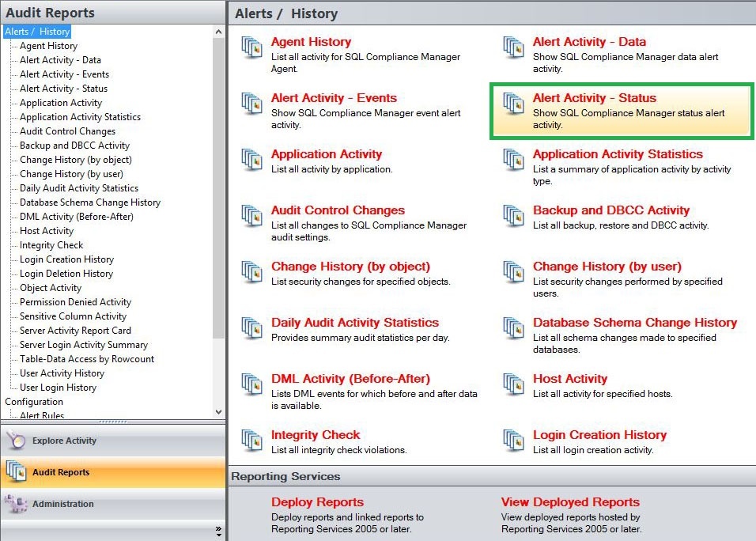
Task: Select Configuration tree node
Action: (x=34, y=402)
